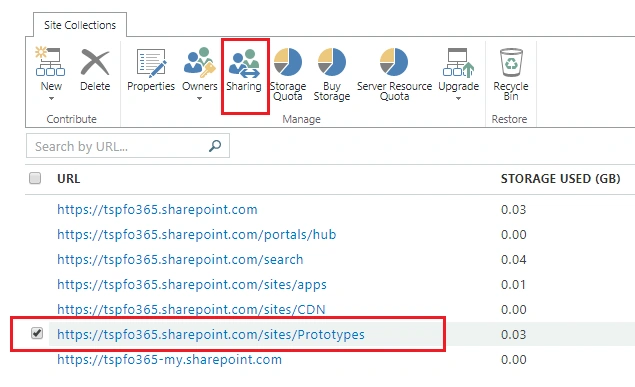
Task: Open the portals/hub site link
Action: (196, 235)
